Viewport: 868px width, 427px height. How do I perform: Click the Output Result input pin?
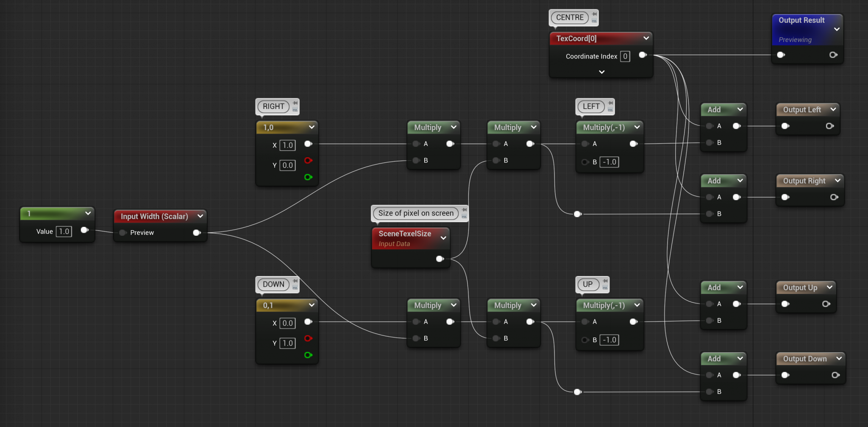point(781,55)
